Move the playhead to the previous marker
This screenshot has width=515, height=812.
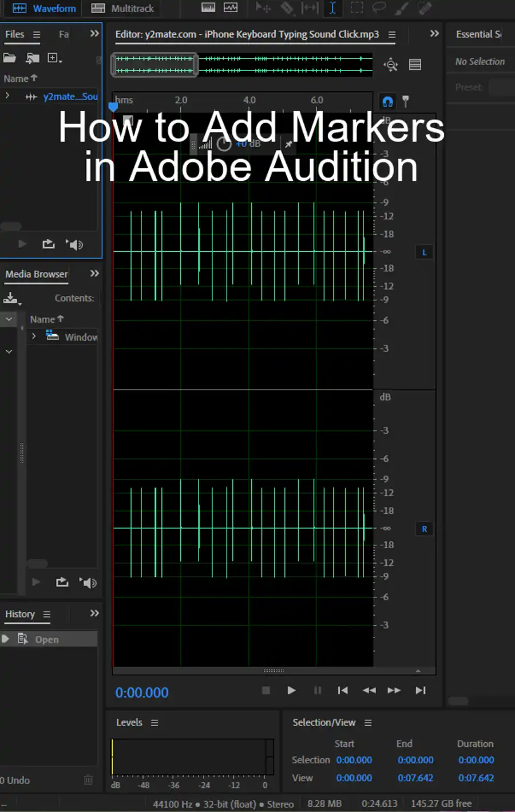coord(343,690)
